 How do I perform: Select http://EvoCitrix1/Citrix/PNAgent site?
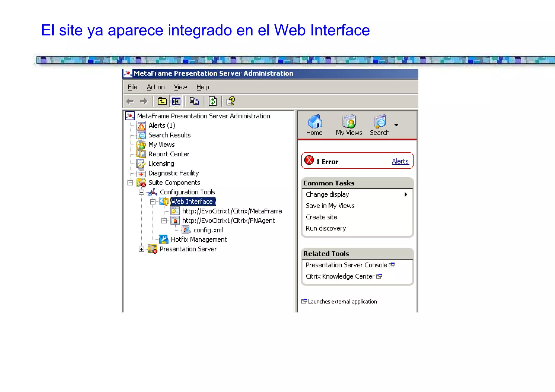coord(228,221)
